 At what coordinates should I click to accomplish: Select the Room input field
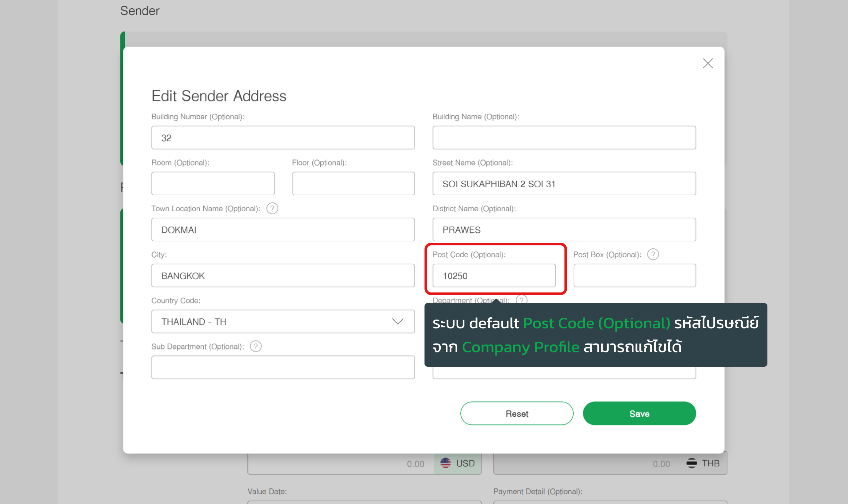(213, 184)
